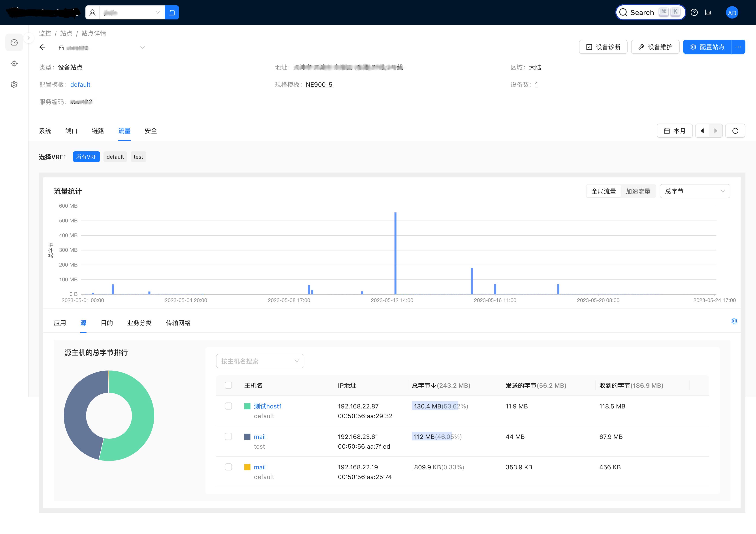The image size is (756, 534).
Task: Open the mail host link for 192.168.22.19
Action: coord(260,467)
